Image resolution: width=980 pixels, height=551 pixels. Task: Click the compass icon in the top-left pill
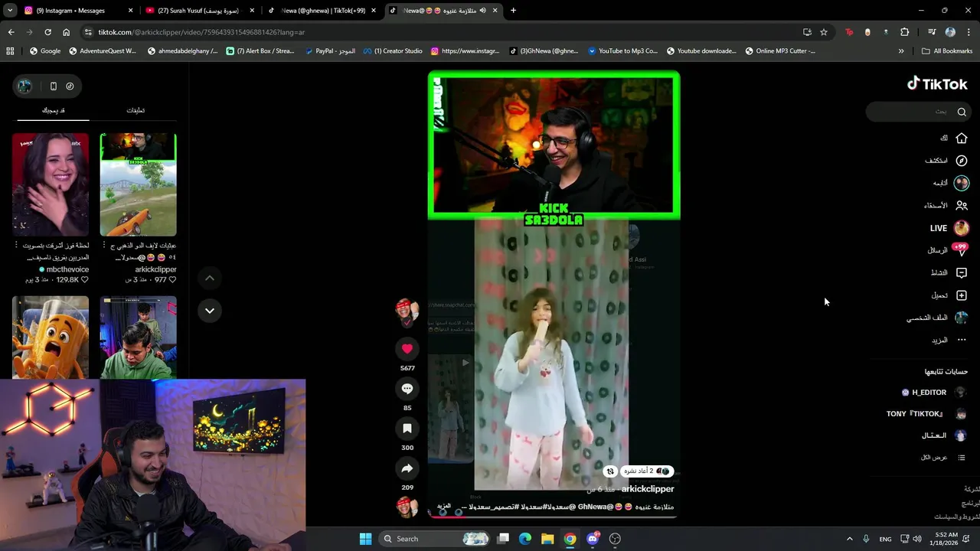coord(70,86)
